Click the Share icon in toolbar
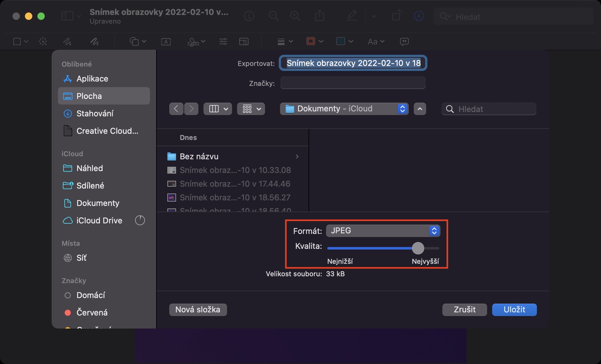 pyautogui.click(x=319, y=16)
